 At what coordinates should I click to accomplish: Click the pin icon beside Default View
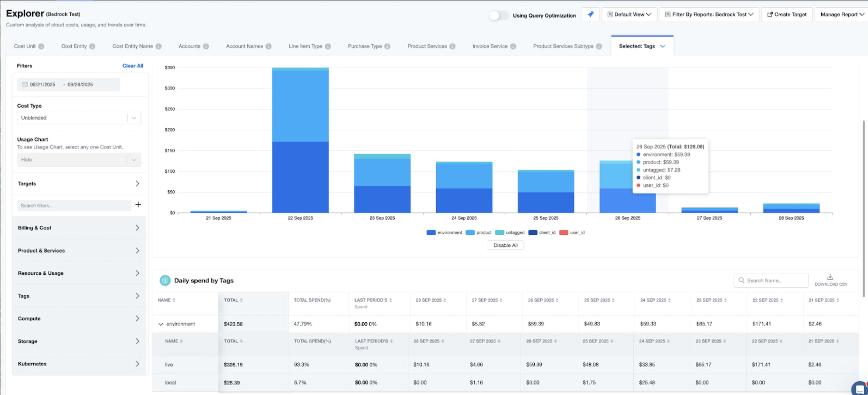point(590,14)
